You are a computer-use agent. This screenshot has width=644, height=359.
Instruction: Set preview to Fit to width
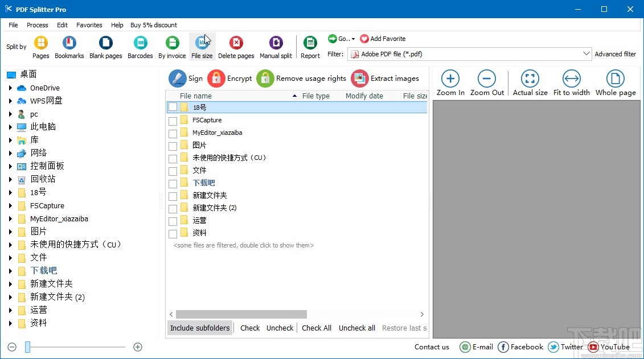pyautogui.click(x=571, y=83)
